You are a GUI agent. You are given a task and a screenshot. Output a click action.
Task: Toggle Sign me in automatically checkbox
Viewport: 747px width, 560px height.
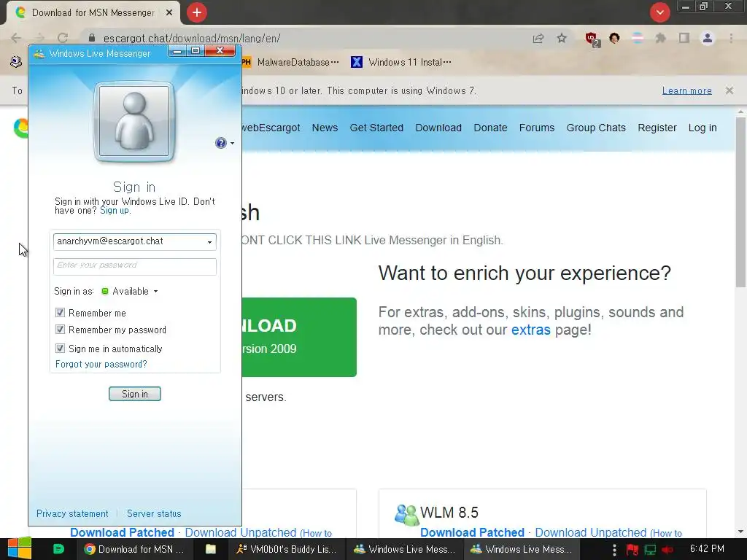[60, 348]
